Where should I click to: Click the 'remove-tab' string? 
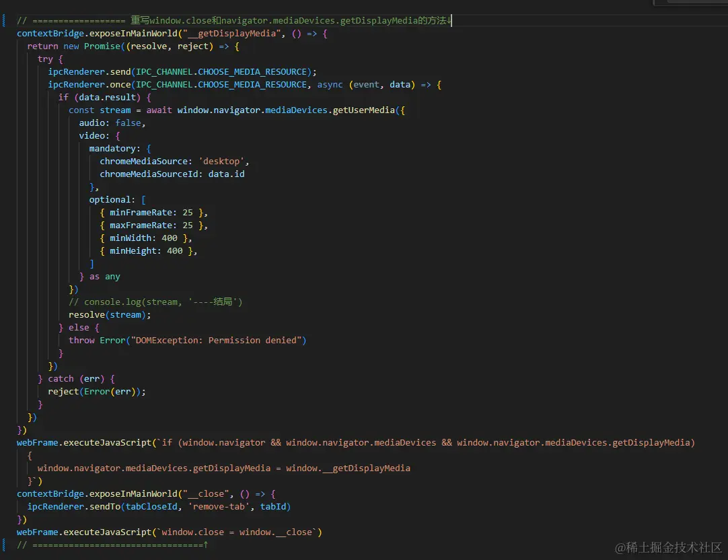tap(219, 507)
